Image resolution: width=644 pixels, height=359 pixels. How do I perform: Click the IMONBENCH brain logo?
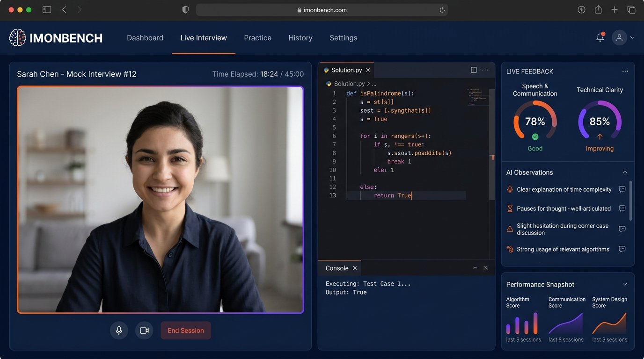[x=17, y=38]
